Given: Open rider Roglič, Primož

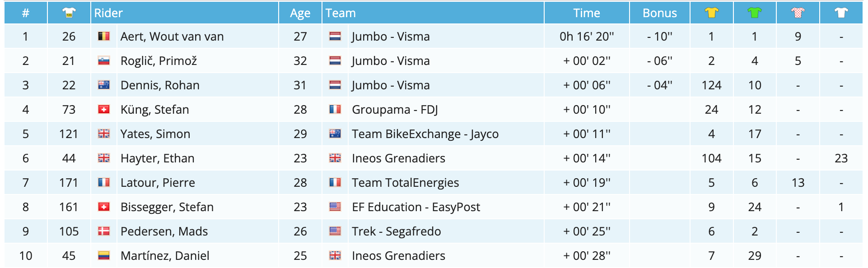Looking at the screenshot, I should [x=159, y=61].
